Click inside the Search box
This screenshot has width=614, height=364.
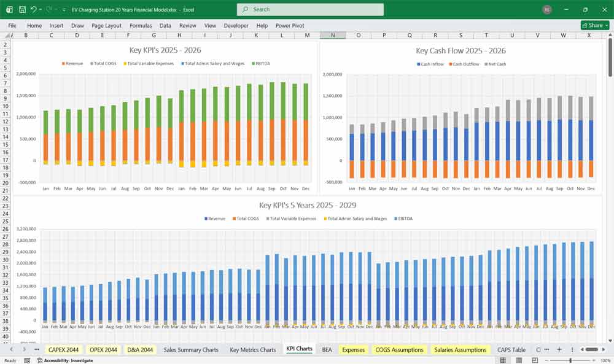point(309,9)
